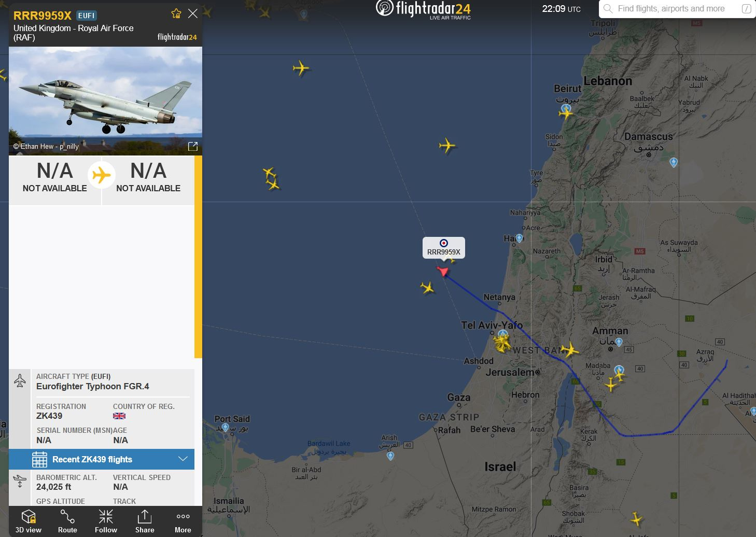Close the RRR9959X flight details panel
Screen dimensions: 756x537
click(193, 13)
